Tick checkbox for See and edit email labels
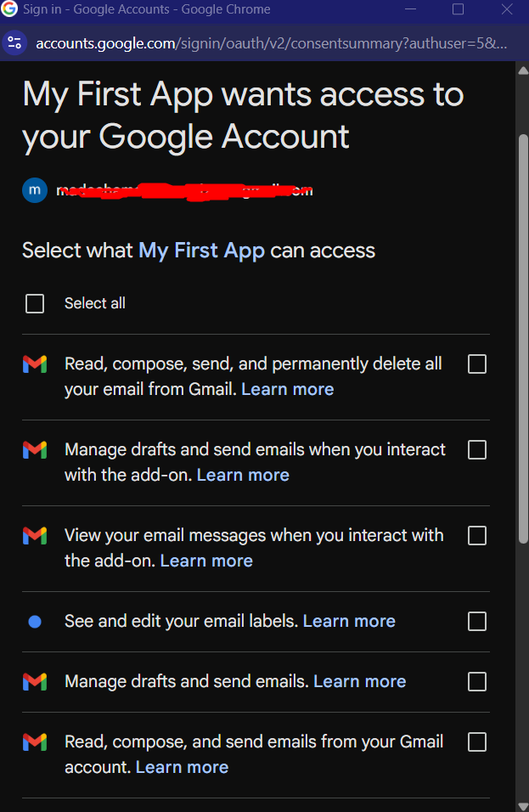Image resolution: width=529 pixels, height=812 pixels. pyautogui.click(x=477, y=622)
